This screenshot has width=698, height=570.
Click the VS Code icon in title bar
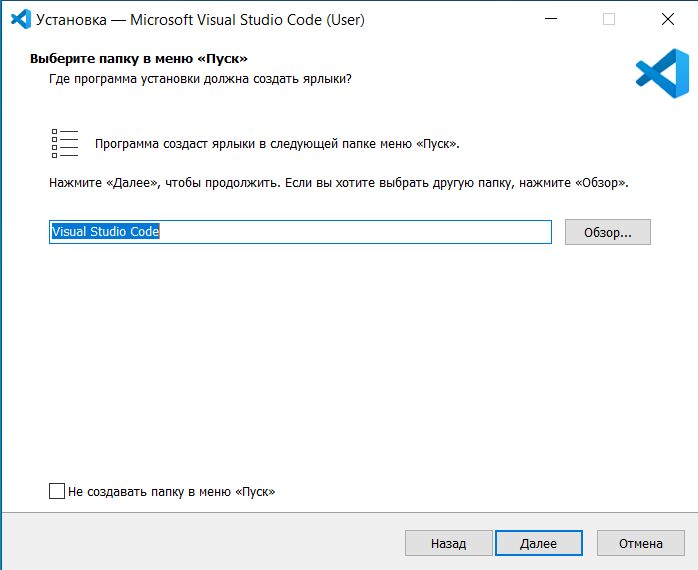click(20, 19)
